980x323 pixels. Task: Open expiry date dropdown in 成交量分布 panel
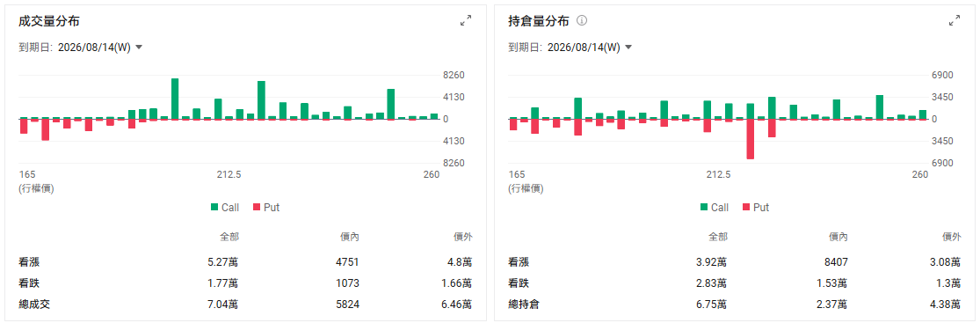[x=100, y=48]
